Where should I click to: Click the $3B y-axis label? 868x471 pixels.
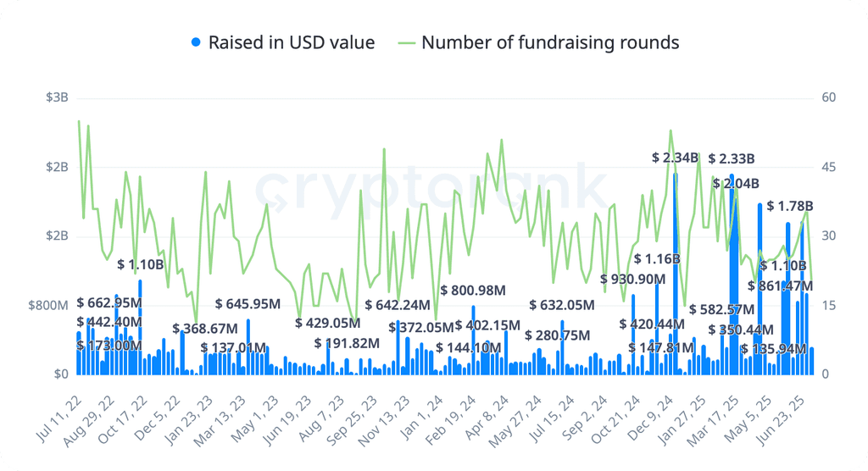point(57,97)
